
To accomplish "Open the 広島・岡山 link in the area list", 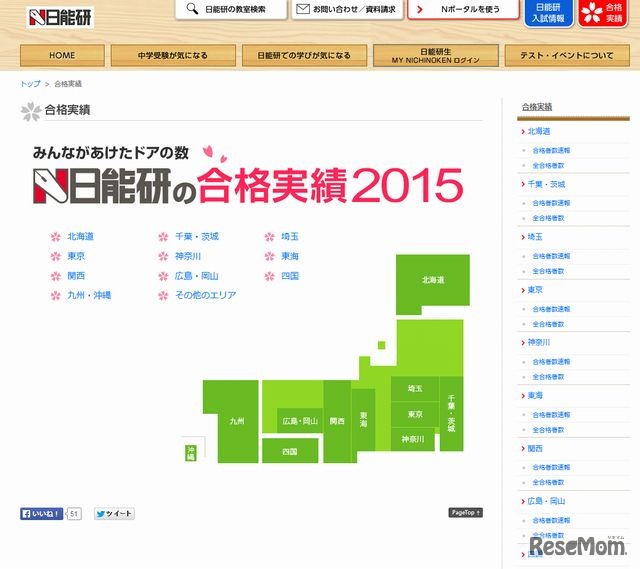I will (197, 276).
